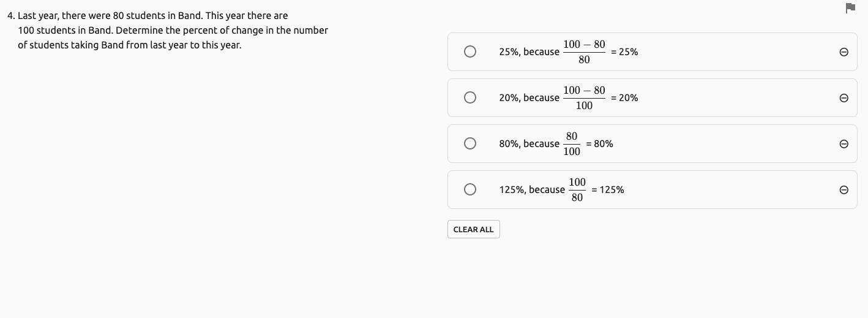Click the fraction 80 over 100
The image size is (868, 318).
pos(572,143)
